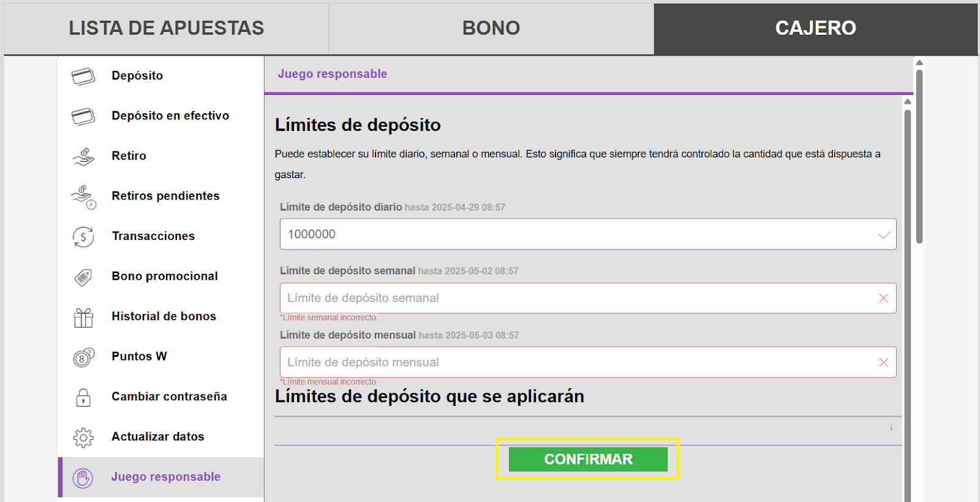Click the Puntos W coins icon
The height and width of the screenshot is (502, 980).
(x=84, y=357)
